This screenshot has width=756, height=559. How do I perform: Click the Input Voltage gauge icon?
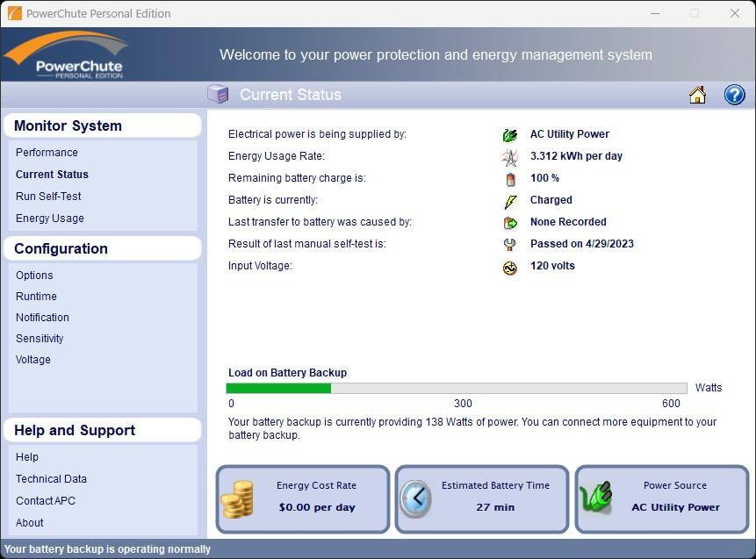point(510,266)
